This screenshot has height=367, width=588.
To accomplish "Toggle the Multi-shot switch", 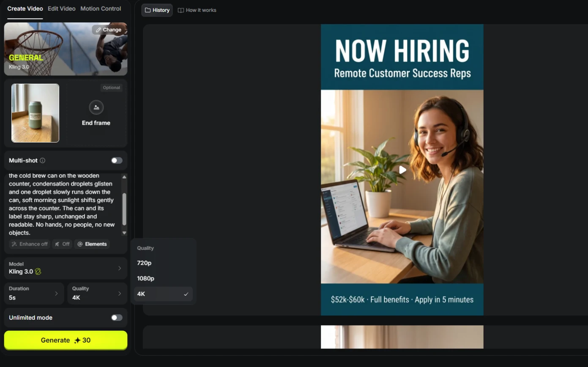I will tap(117, 160).
